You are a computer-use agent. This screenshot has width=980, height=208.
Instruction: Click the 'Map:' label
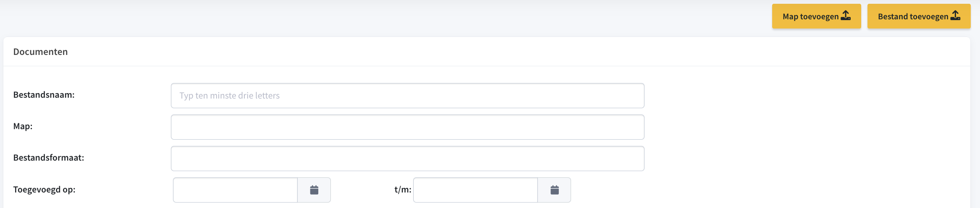coord(23,126)
